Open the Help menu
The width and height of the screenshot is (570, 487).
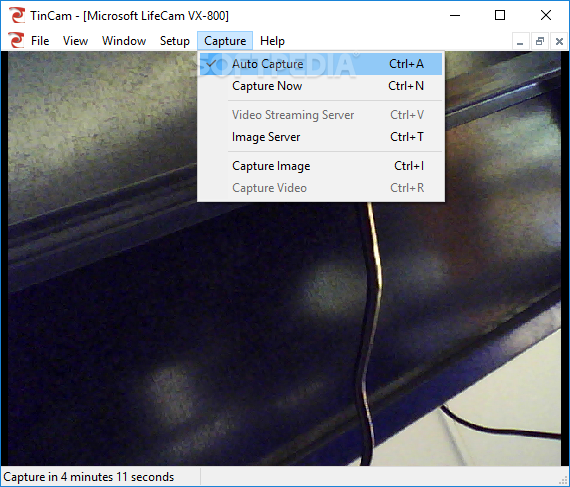click(272, 41)
